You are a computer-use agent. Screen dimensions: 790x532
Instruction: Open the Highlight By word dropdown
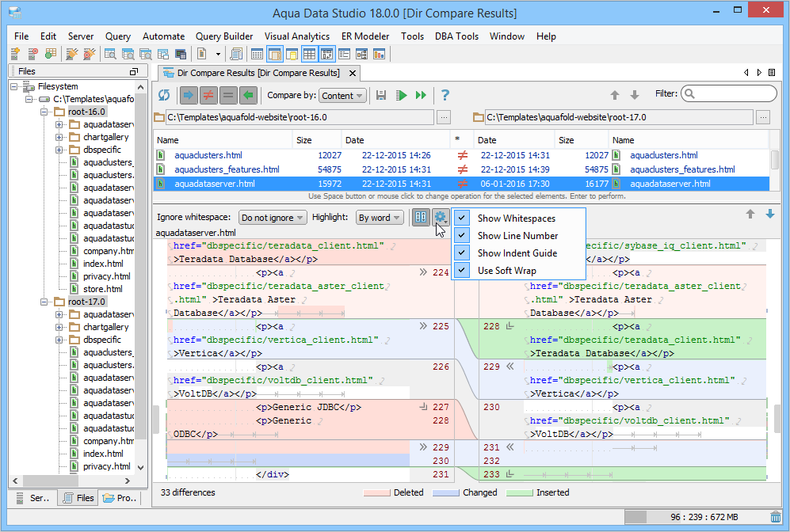(x=380, y=218)
